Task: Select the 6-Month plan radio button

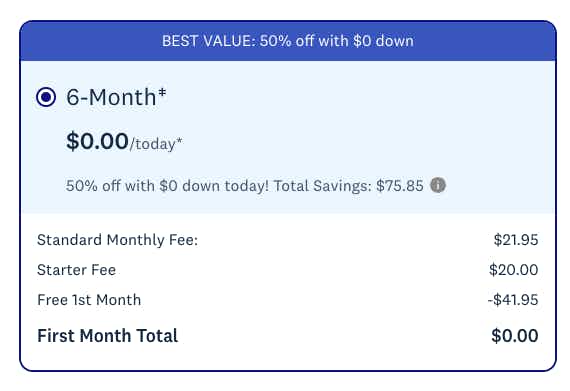Action: pos(46,97)
